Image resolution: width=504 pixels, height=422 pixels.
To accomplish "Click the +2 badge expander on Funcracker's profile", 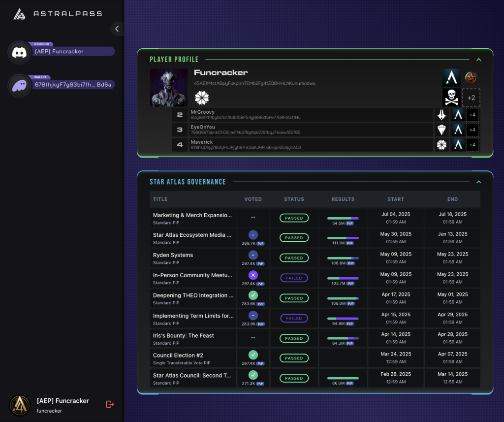I will click(471, 97).
